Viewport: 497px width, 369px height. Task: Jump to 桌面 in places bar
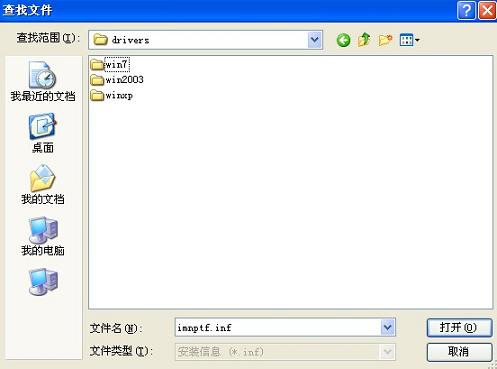pos(43,133)
